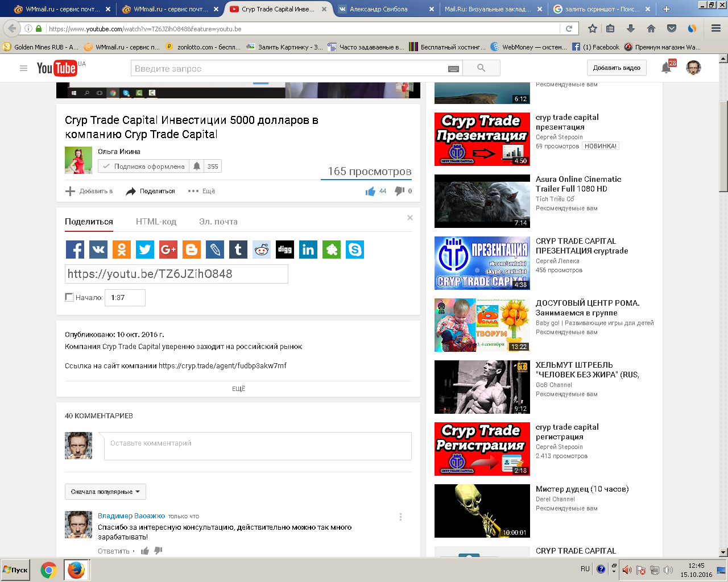Viewport: 728px width, 582px height.
Task: Share the video on Reddit
Action: tap(262, 250)
